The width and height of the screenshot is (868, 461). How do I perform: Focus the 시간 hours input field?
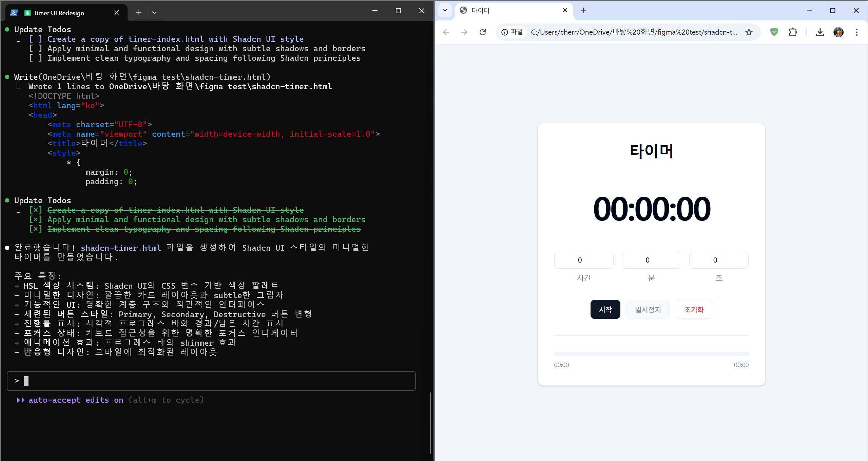pos(583,260)
